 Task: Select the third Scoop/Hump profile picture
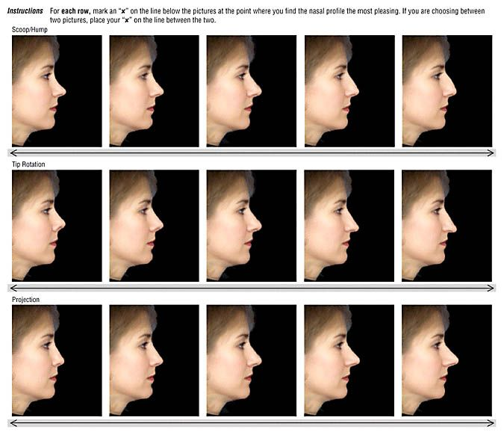pyautogui.click(x=252, y=91)
